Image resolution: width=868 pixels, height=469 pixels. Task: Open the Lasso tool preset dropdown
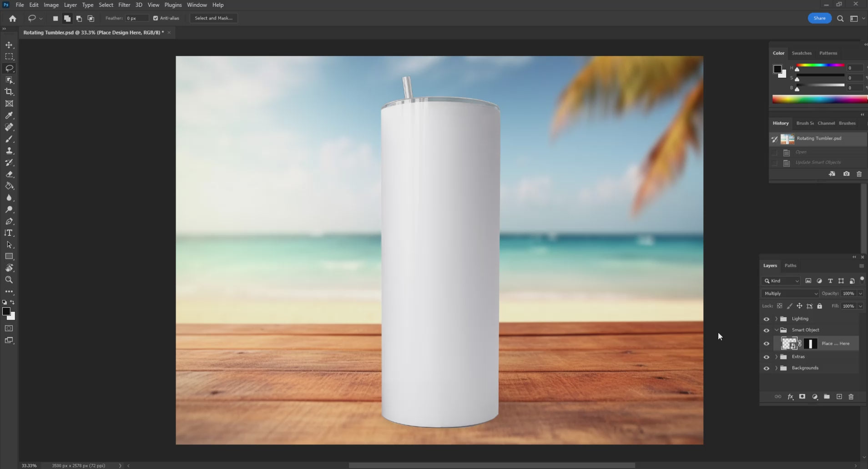pyautogui.click(x=40, y=19)
